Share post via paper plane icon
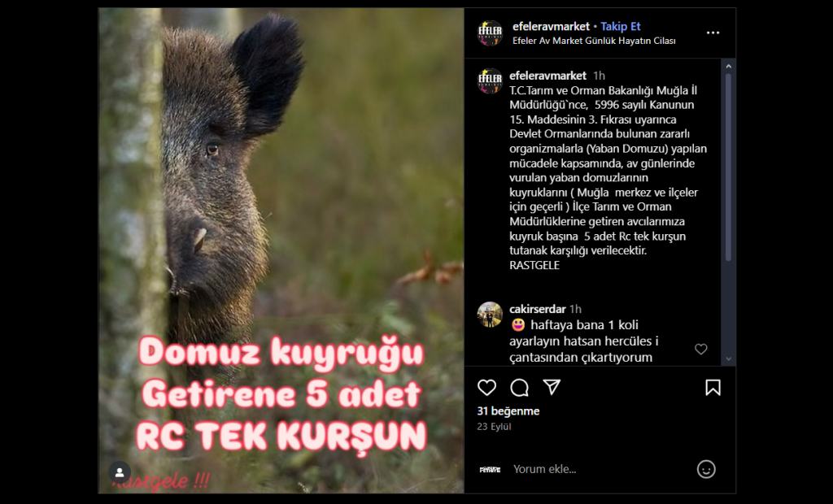833x504 pixels. pos(552,387)
